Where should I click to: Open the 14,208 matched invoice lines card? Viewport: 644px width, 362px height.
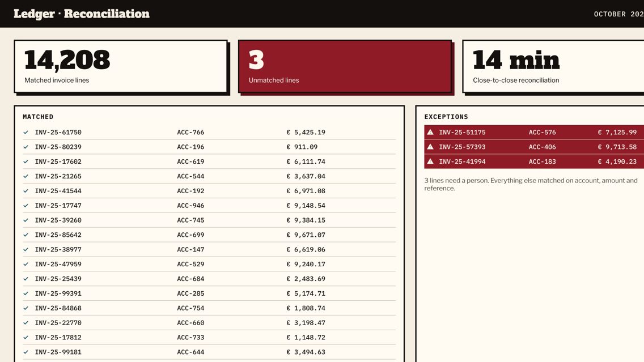click(121, 66)
